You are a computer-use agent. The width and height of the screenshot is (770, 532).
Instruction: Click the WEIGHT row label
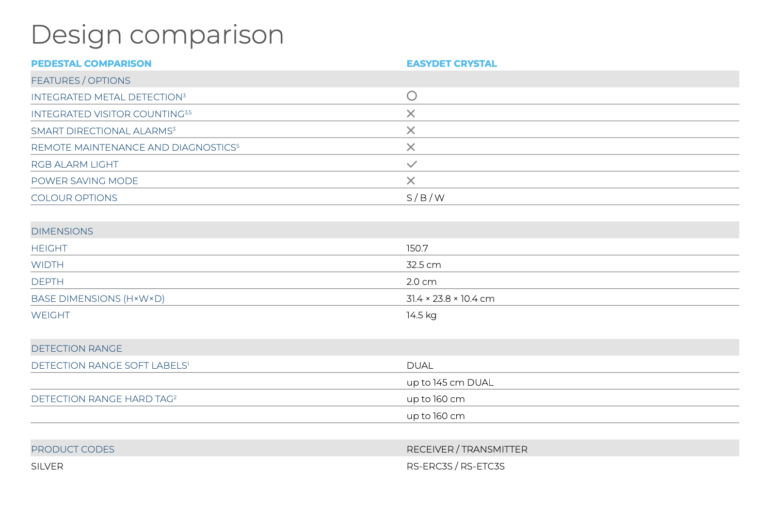[x=50, y=315]
